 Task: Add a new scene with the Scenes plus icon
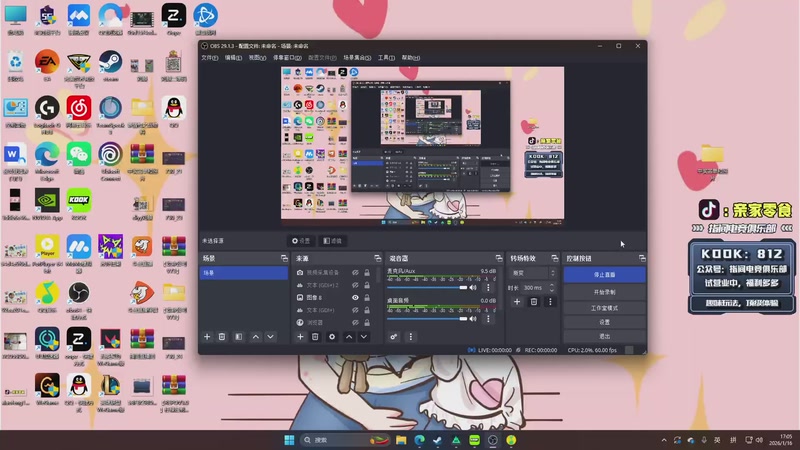pos(207,337)
